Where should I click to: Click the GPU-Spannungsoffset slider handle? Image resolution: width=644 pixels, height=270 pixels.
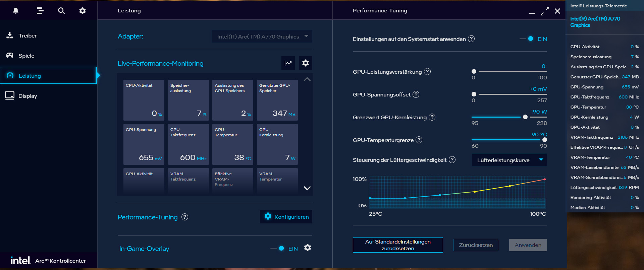coord(474,94)
